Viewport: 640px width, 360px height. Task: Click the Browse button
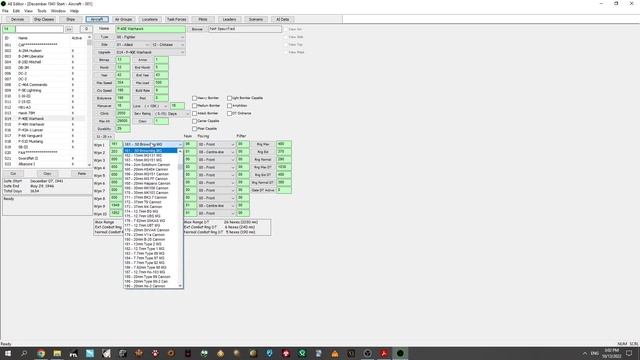pos(197,29)
